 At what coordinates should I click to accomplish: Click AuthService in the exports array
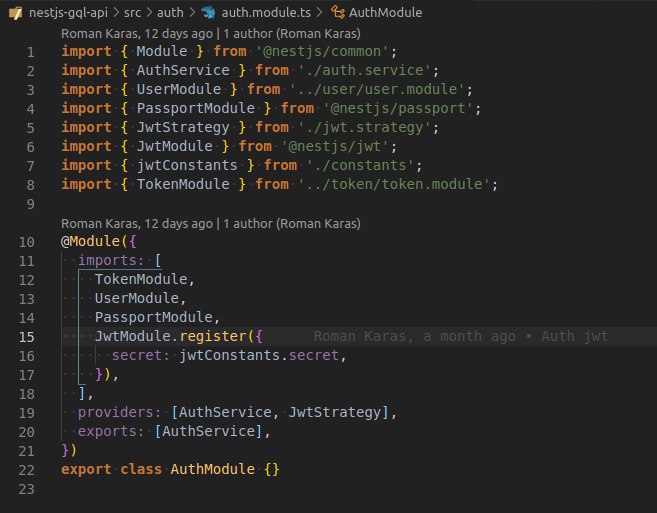coord(209,431)
